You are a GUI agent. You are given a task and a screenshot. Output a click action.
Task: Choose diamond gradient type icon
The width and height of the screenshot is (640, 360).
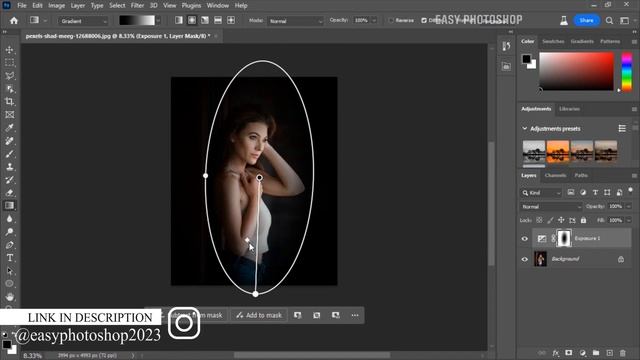point(231,20)
